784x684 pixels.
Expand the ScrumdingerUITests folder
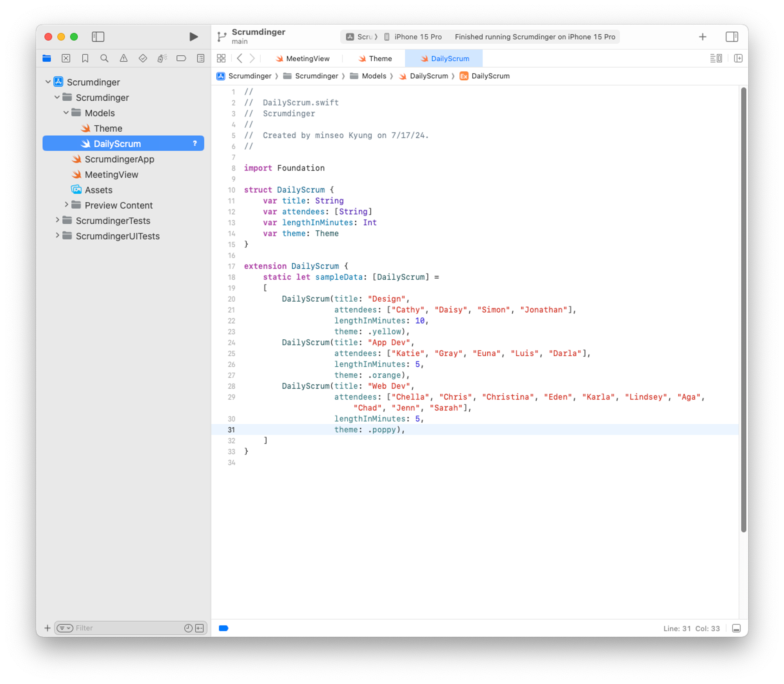tap(57, 235)
